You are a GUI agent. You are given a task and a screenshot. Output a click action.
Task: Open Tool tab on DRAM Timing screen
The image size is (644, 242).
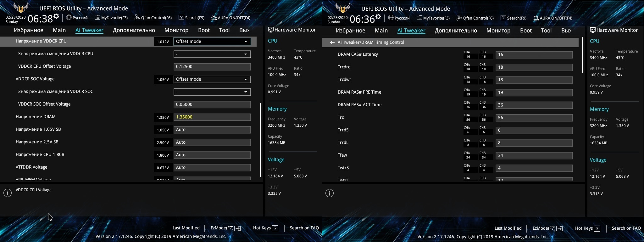pyautogui.click(x=546, y=31)
